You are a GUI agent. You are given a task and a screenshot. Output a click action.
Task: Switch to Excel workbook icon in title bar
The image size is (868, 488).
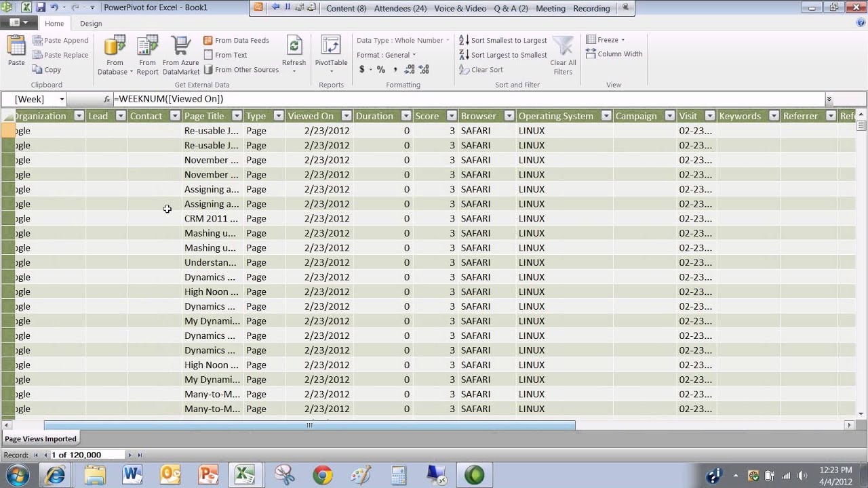(x=26, y=7)
